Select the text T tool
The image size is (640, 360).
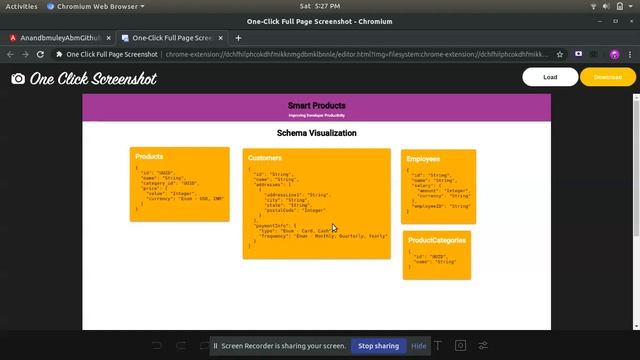[438, 346]
